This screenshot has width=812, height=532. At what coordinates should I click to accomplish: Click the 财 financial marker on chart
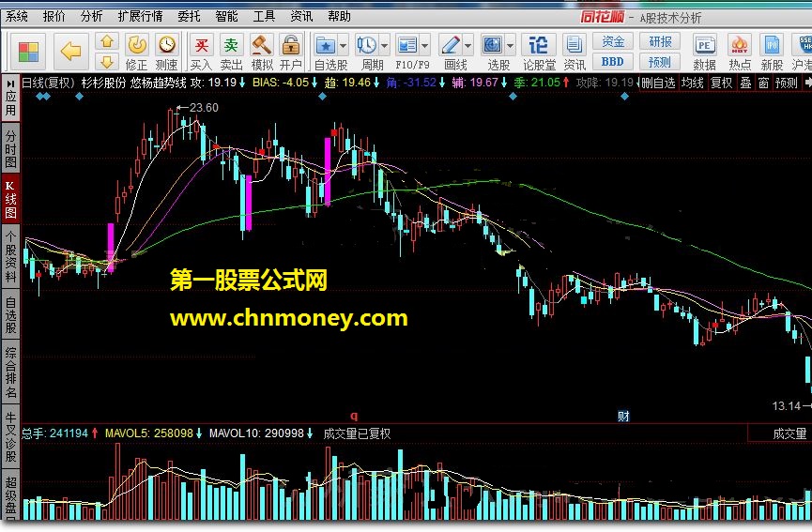[x=623, y=416]
